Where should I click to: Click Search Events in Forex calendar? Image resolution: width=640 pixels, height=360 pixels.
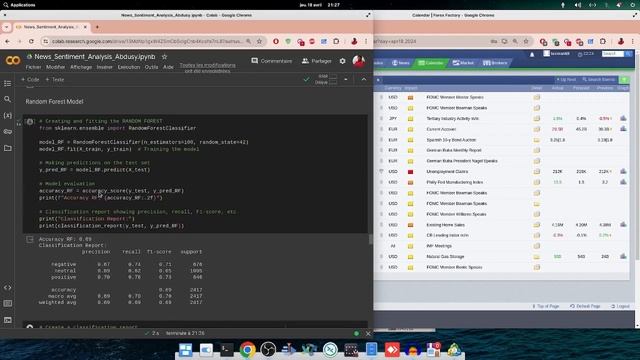tap(599, 80)
